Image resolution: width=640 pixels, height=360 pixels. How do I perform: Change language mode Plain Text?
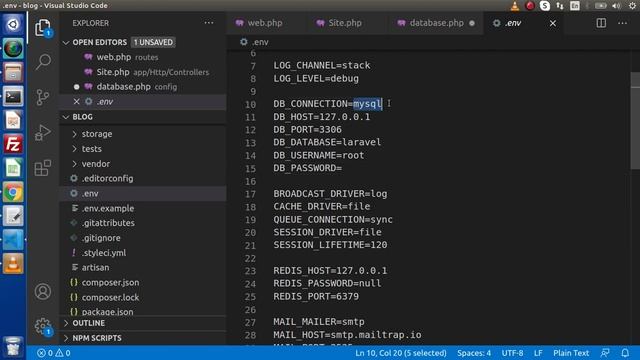571,353
